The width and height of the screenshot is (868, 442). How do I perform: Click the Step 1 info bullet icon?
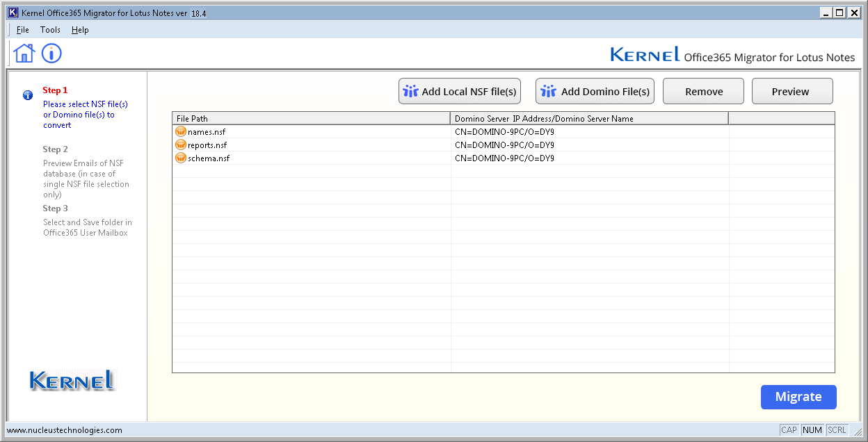pos(28,95)
